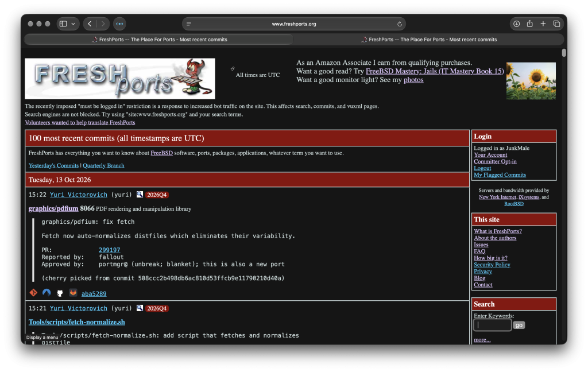
Task: Show the tab overview
Action: (x=556, y=24)
